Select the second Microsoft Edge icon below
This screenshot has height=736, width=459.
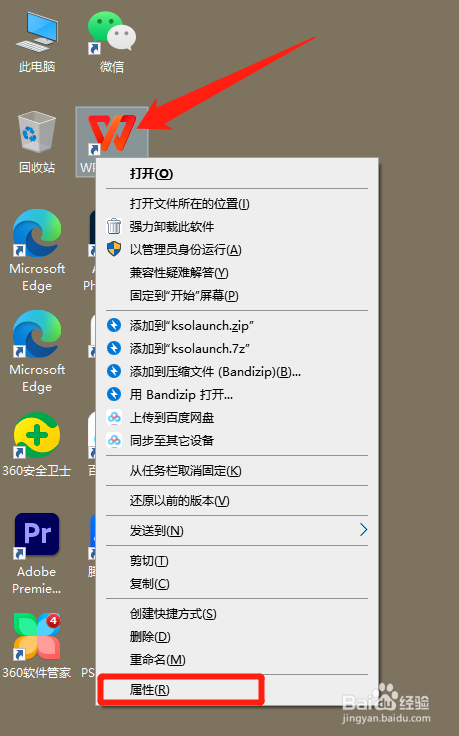click(x=37, y=352)
